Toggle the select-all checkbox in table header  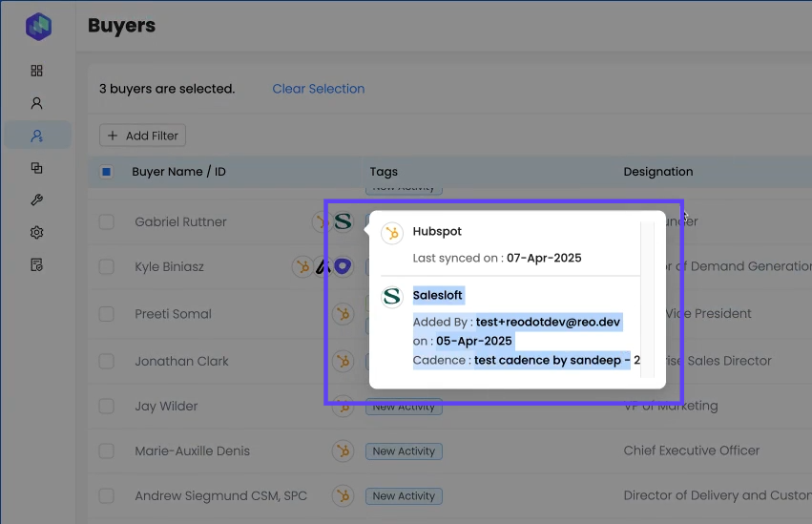click(x=106, y=172)
